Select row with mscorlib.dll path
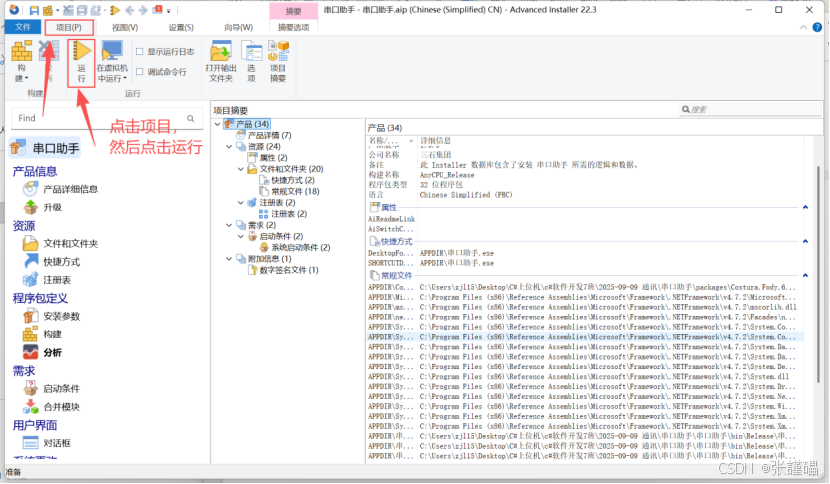 click(x=585, y=307)
